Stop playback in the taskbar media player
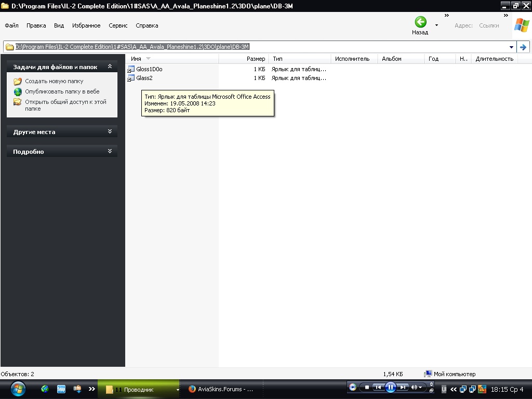This screenshot has width=532, height=399. click(x=367, y=387)
